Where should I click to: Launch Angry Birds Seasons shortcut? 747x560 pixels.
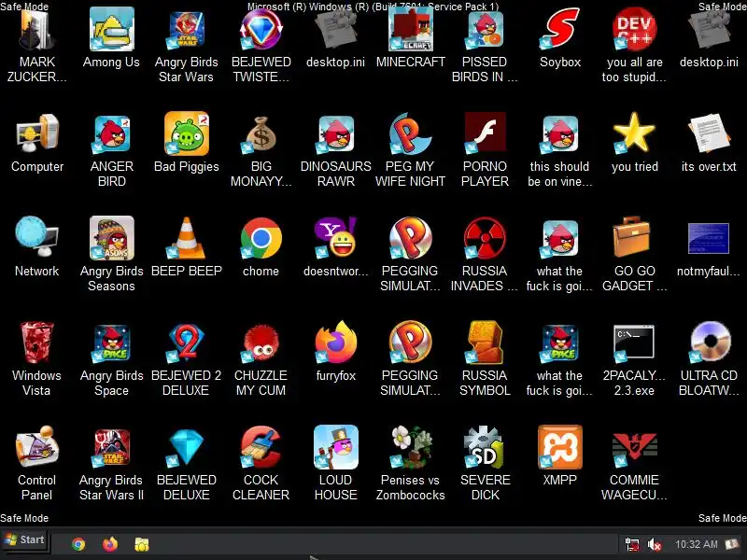click(111, 238)
